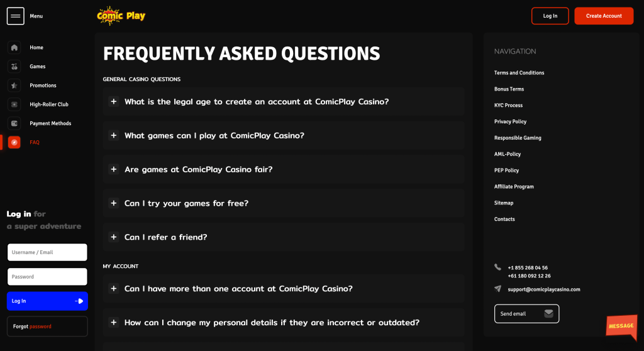This screenshot has height=351, width=644.
Task: Click the Send email button
Action: click(x=526, y=314)
